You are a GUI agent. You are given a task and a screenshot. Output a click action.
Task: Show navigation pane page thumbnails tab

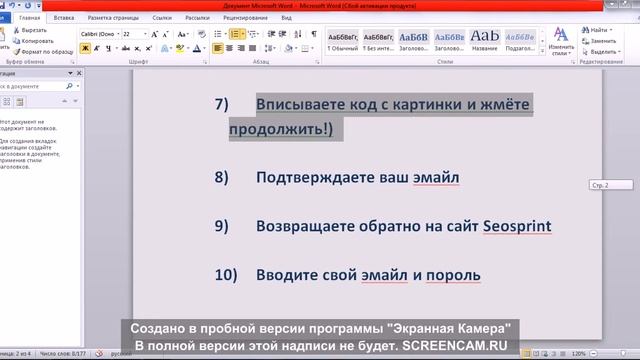click(x=7, y=102)
